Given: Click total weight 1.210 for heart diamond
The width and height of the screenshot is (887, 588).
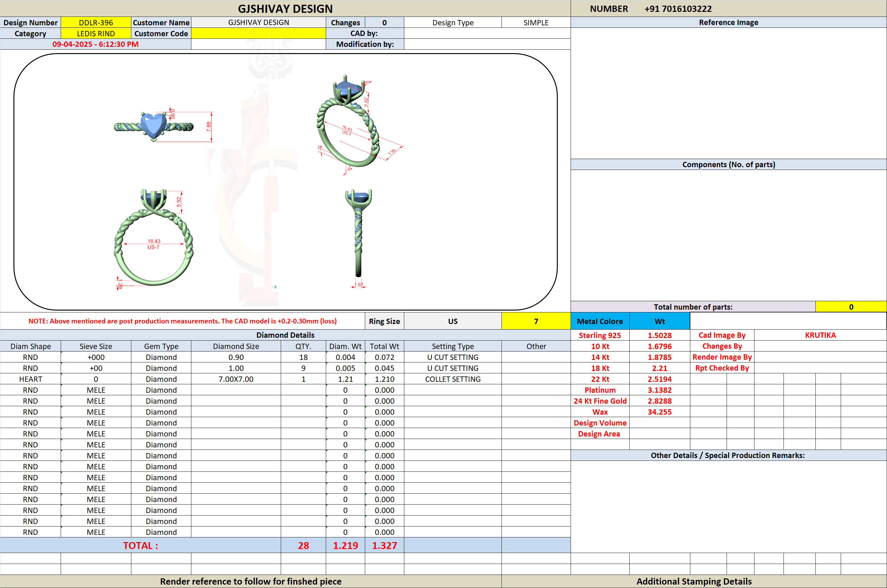Looking at the screenshot, I should (384, 379).
